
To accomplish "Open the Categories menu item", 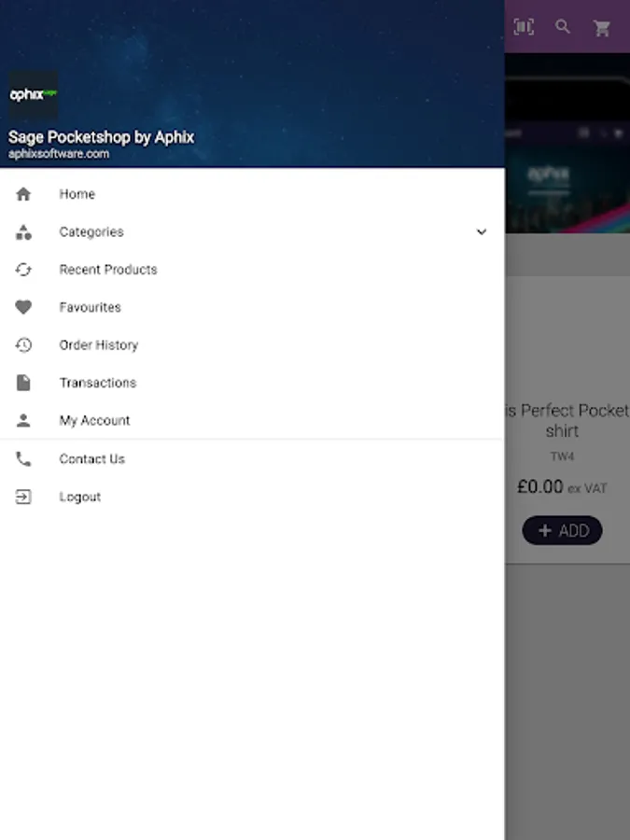I will (x=252, y=232).
